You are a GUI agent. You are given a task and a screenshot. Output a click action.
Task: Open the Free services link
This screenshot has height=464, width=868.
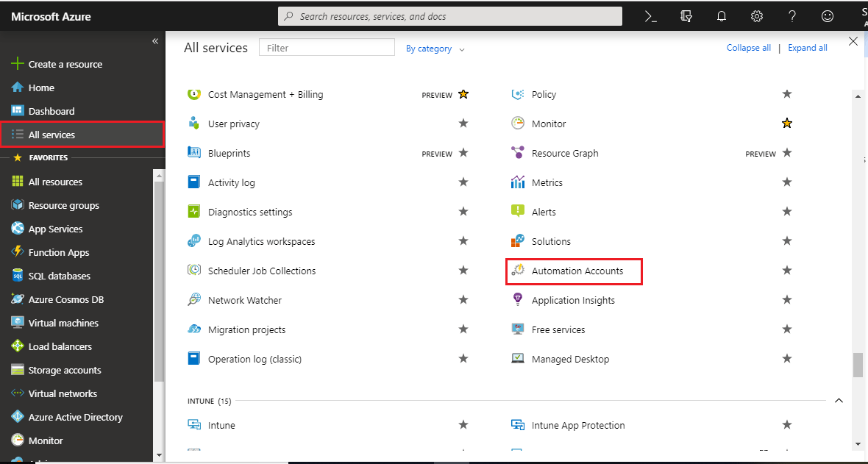(558, 329)
